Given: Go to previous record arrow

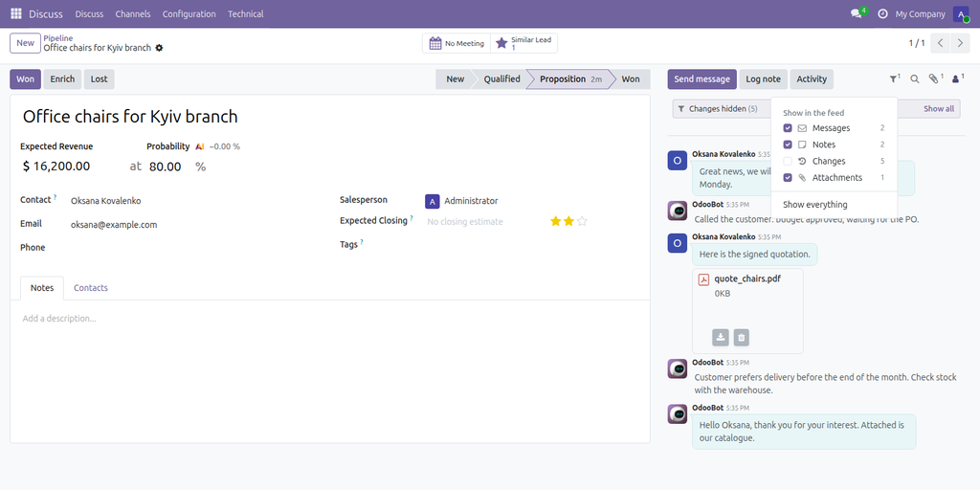Looking at the screenshot, I should (x=940, y=43).
